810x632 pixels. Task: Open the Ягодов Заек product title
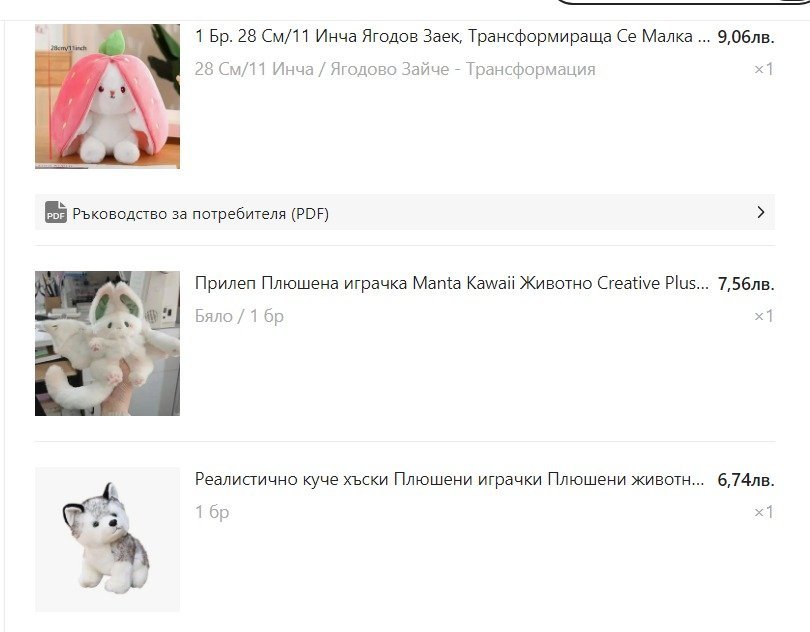pos(452,37)
